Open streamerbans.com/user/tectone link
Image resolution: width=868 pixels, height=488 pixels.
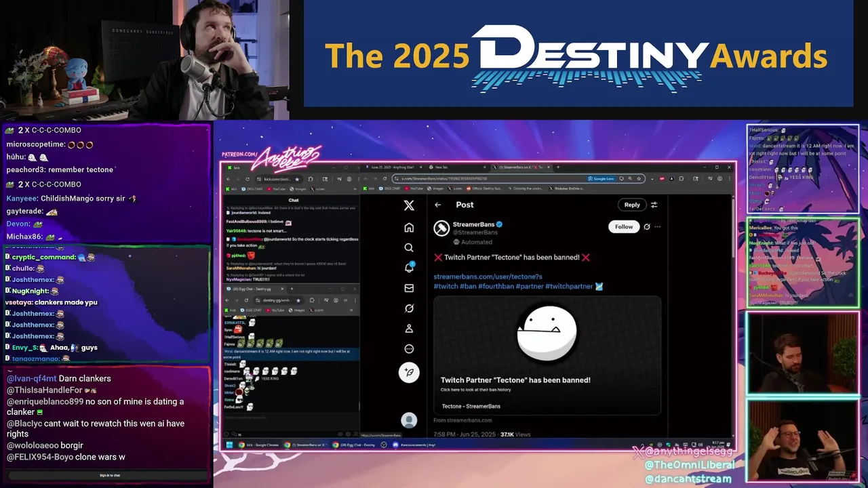tap(488, 277)
